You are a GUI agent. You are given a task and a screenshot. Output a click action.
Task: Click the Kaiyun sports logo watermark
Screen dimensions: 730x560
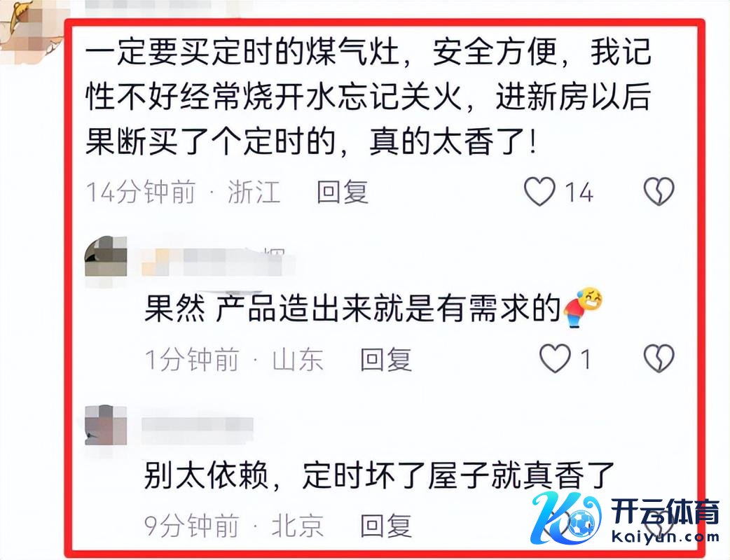626,517
